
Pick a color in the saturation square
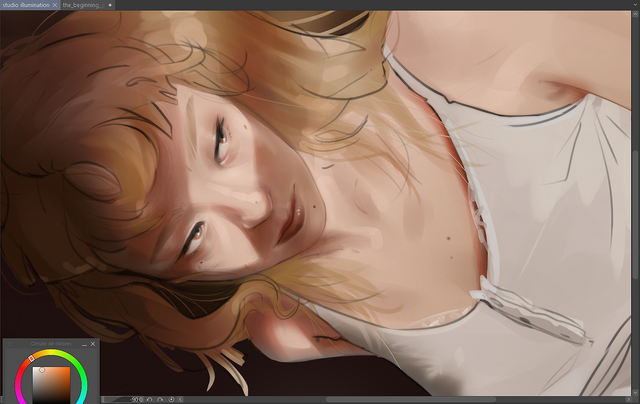point(50,382)
